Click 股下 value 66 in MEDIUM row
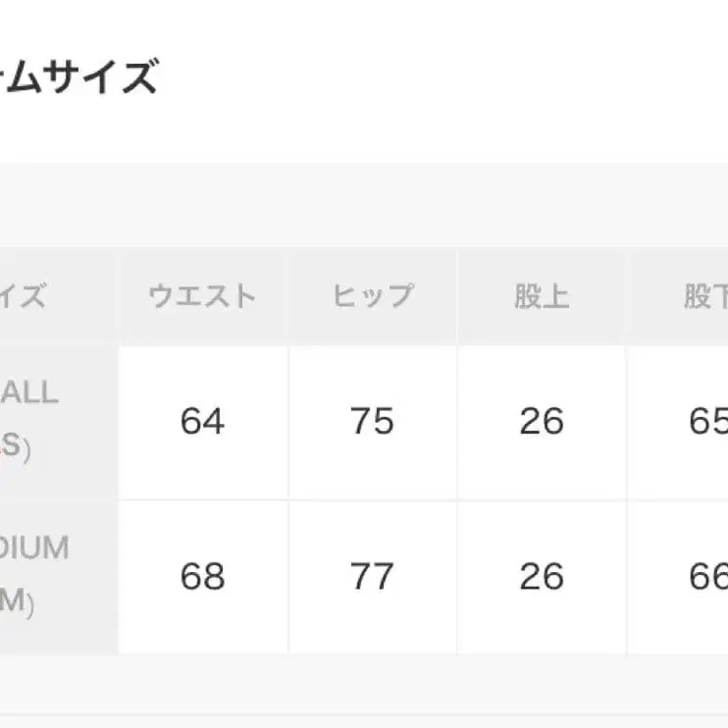The height and width of the screenshot is (728, 728). tap(706, 577)
